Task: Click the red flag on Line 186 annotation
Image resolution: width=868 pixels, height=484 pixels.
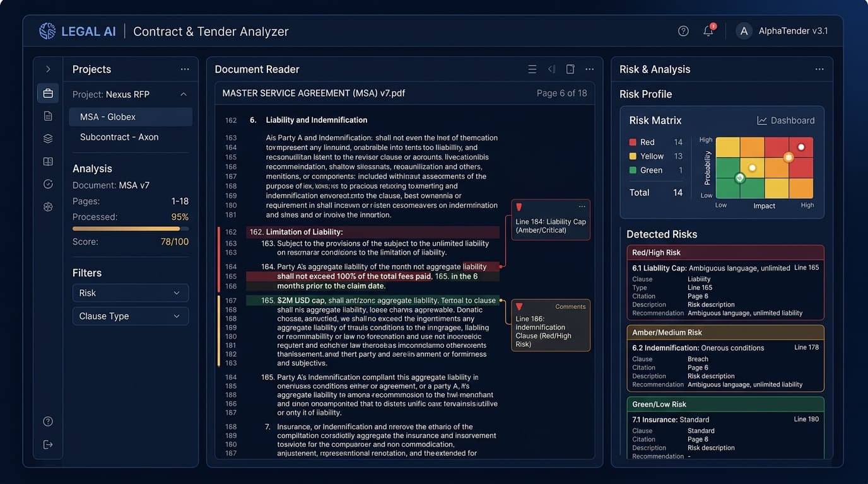Action: (519, 307)
